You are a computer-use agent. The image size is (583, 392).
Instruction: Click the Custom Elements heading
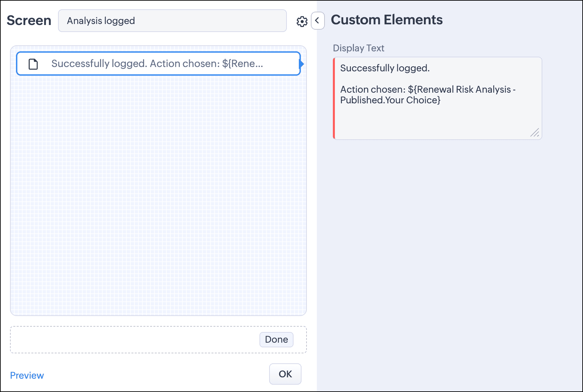[x=387, y=20]
